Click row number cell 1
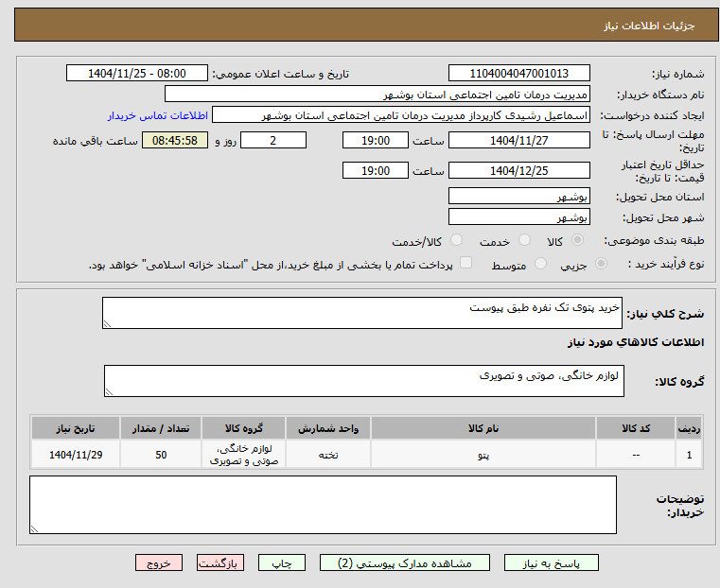This screenshot has height=588, width=720. [689, 455]
